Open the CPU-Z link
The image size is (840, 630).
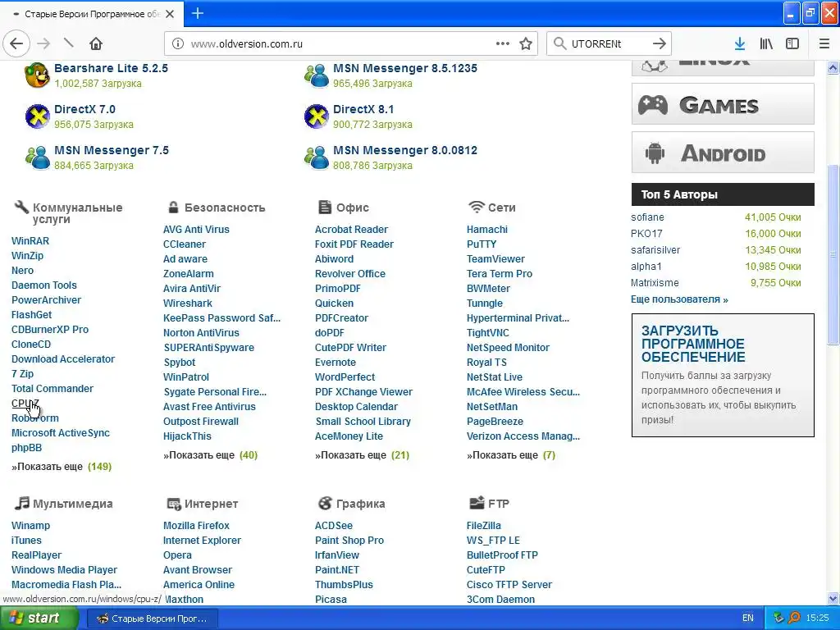pyautogui.click(x=25, y=404)
